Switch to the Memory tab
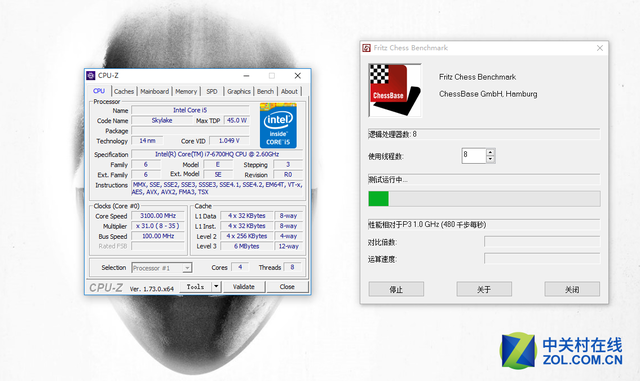Viewport: 640px width, 381px height. click(186, 91)
